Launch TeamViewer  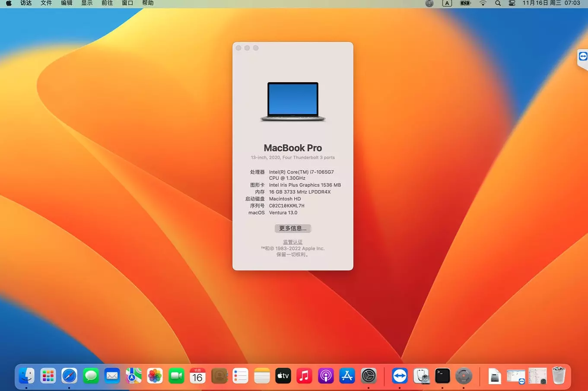click(x=400, y=375)
